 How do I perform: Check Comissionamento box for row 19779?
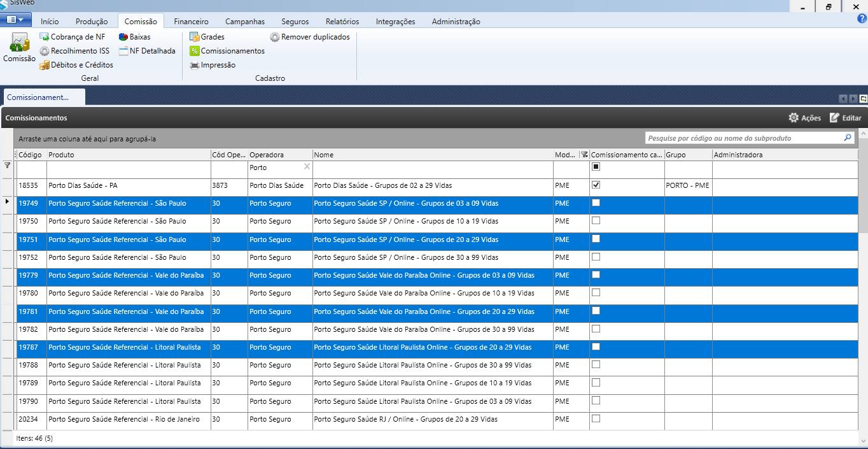596,275
